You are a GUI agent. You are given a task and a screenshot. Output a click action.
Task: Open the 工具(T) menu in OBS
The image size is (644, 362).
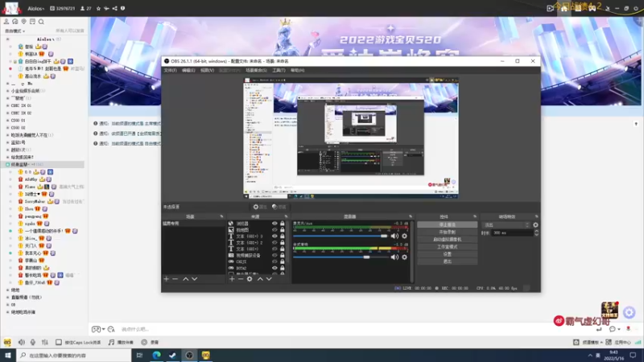pos(279,71)
